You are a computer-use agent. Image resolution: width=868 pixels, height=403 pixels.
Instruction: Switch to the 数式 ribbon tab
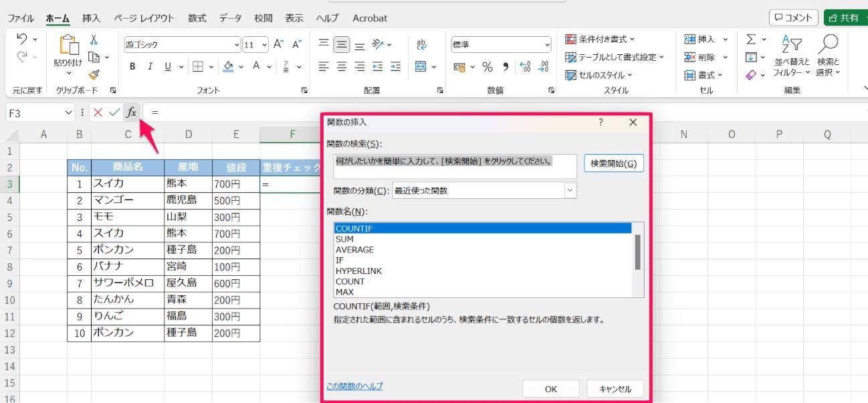click(x=196, y=18)
